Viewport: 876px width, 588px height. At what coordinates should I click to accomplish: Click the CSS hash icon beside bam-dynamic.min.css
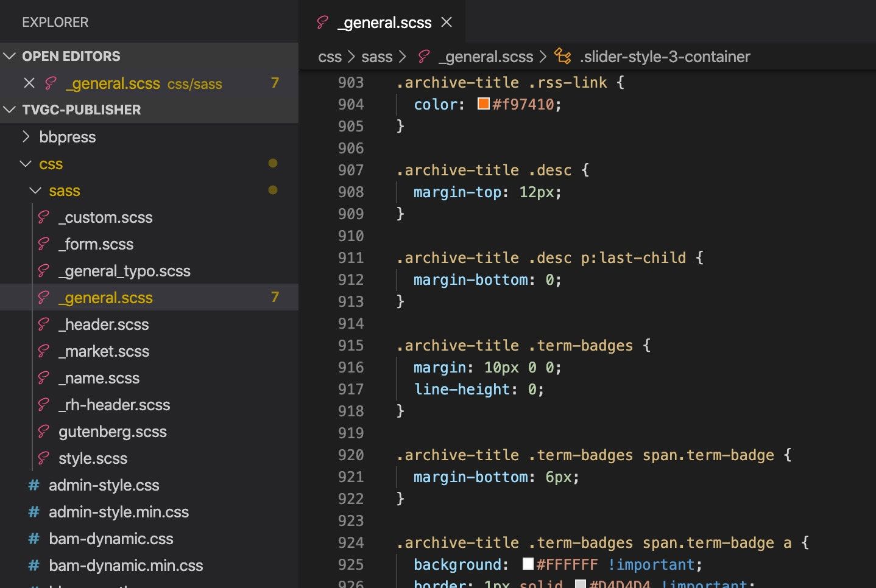pyautogui.click(x=34, y=565)
